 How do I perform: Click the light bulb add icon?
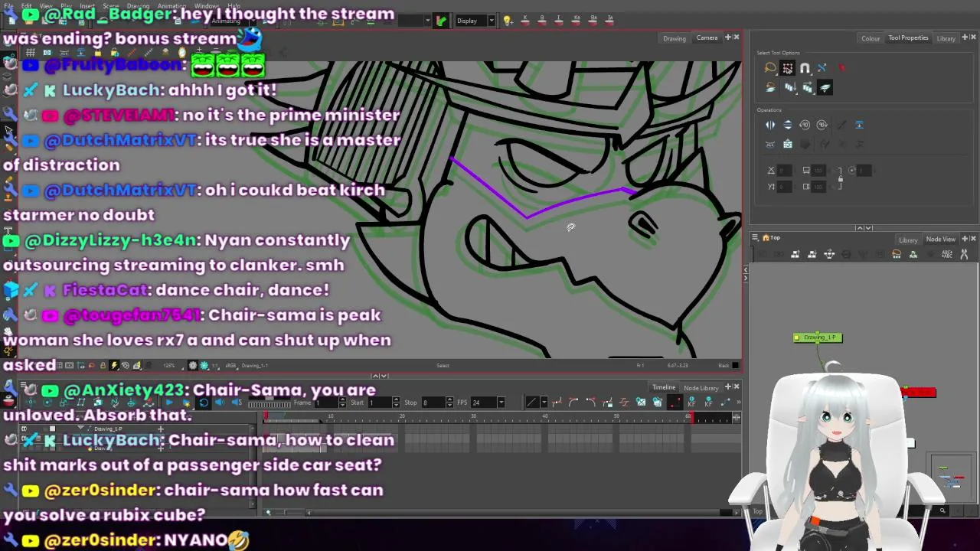pos(507,21)
